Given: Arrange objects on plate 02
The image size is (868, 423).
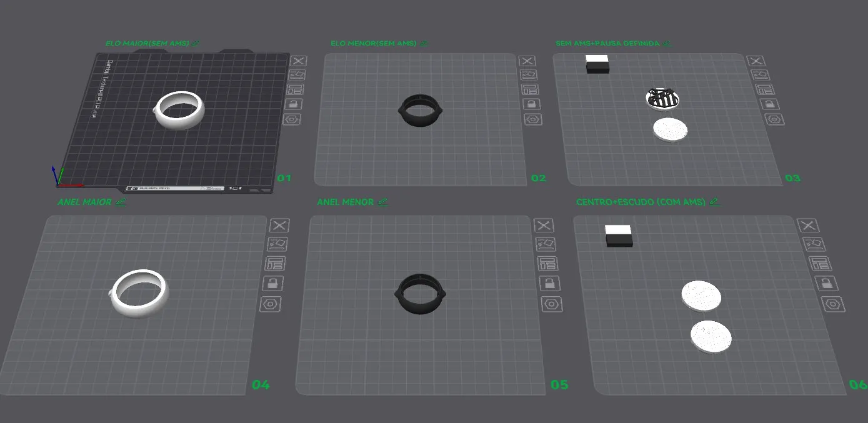Looking at the screenshot, I should click(531, 90).
